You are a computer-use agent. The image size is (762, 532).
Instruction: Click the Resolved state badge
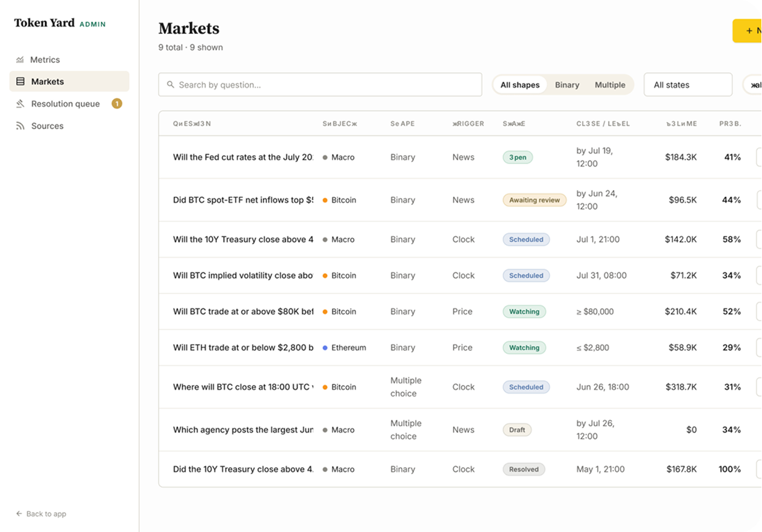(524, 470)
